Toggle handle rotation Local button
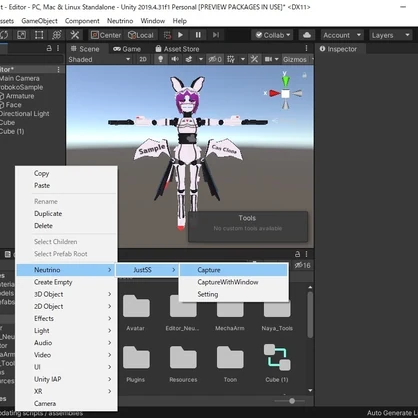Image resolution: width=418 pixels, height=418 pixels. pyautogui.click(x=141, y=35)
